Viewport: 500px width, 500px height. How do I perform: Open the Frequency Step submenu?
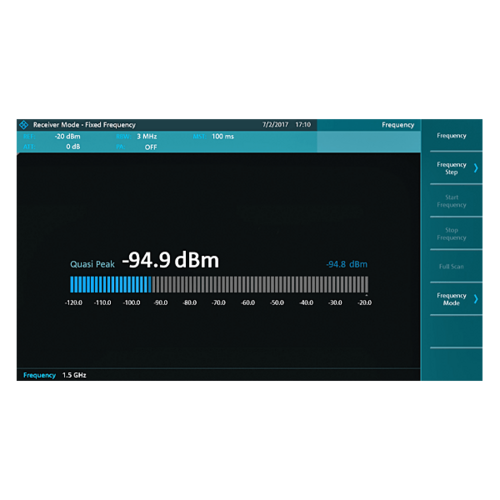pos(451,168)
